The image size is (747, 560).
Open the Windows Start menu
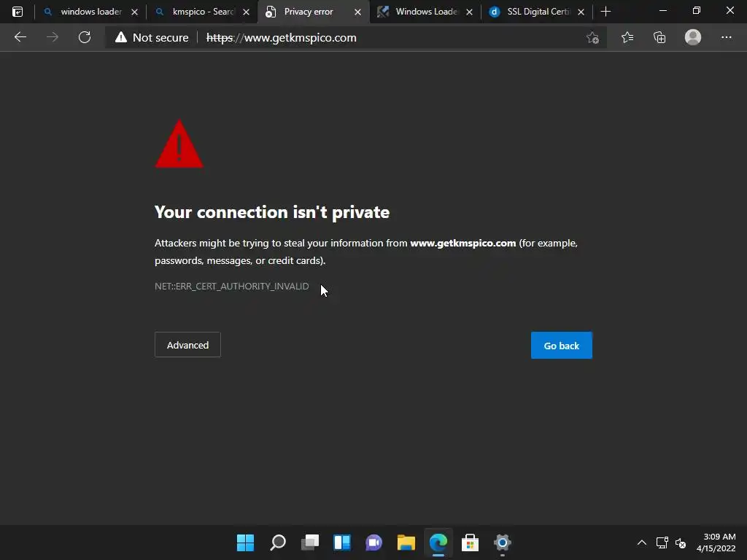[x=245, y=542]
